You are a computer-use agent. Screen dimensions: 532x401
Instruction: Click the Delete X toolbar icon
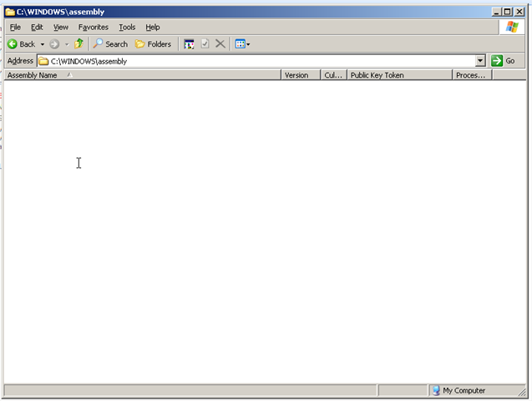click(220, 43)
